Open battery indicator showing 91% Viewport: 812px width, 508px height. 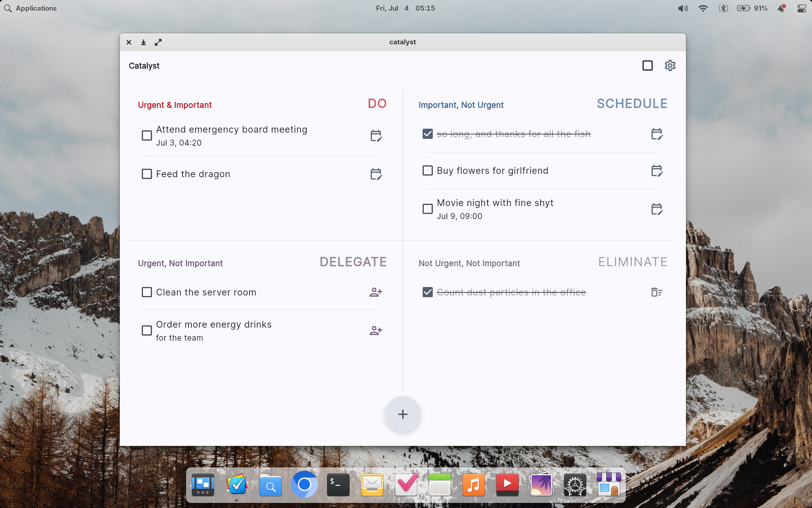point(752,8)
